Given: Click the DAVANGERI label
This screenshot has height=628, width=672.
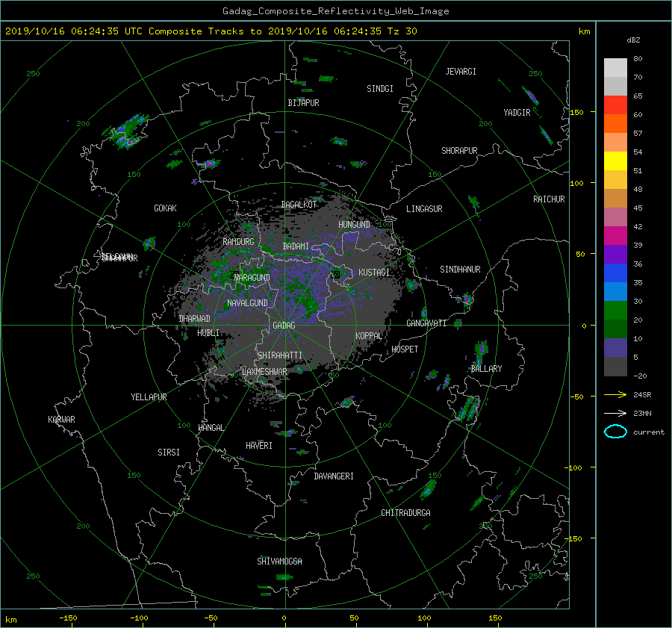Looking at the screenshot, I should 334,476.
